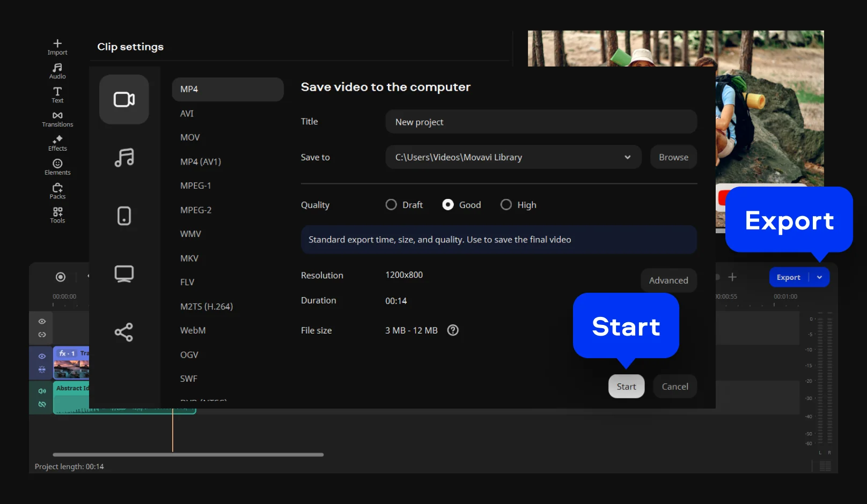Choose MP4 format
The height and width of the screenshot is (504, 867).
[x=228, y=89]
